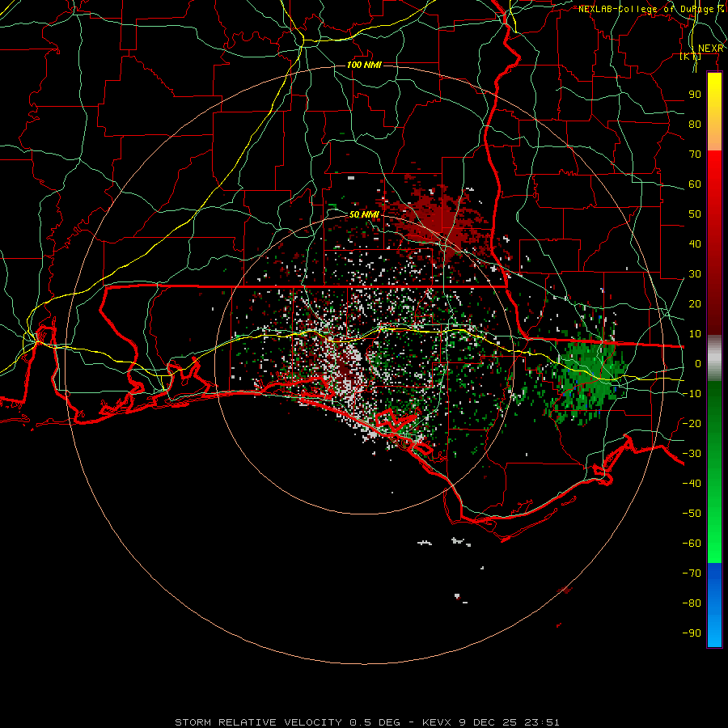Click the 60 value on velocity scale
This screenshot has width=728, height=728.
[x=695, y=184]
